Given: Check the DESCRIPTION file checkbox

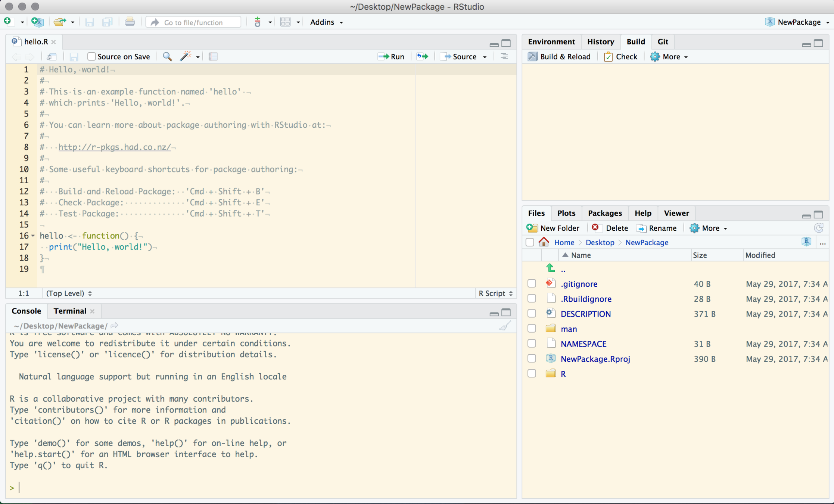Looking at the screenshot, I should coord(532,314).
